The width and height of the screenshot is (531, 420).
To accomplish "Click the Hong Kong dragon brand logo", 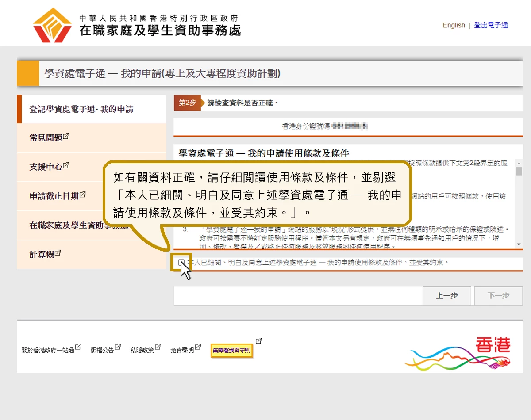I will point(458,353).
